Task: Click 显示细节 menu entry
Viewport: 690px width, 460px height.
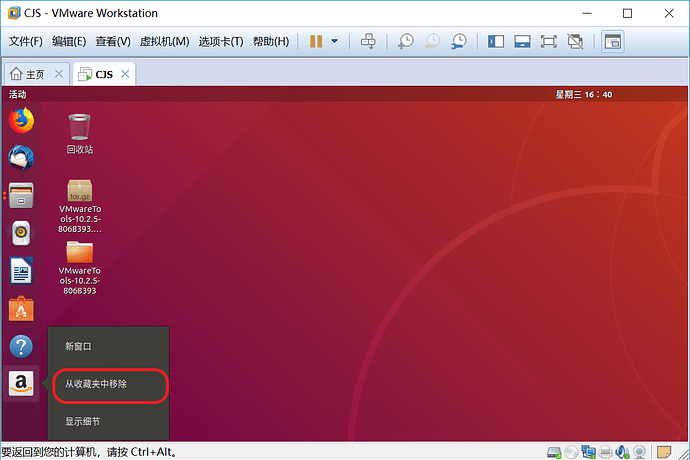Action: [x=82, y=421]
